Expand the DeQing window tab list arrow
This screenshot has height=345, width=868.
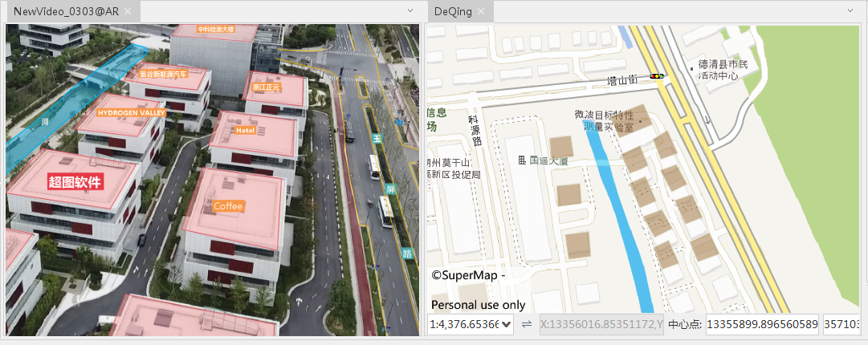coord(851,11)
